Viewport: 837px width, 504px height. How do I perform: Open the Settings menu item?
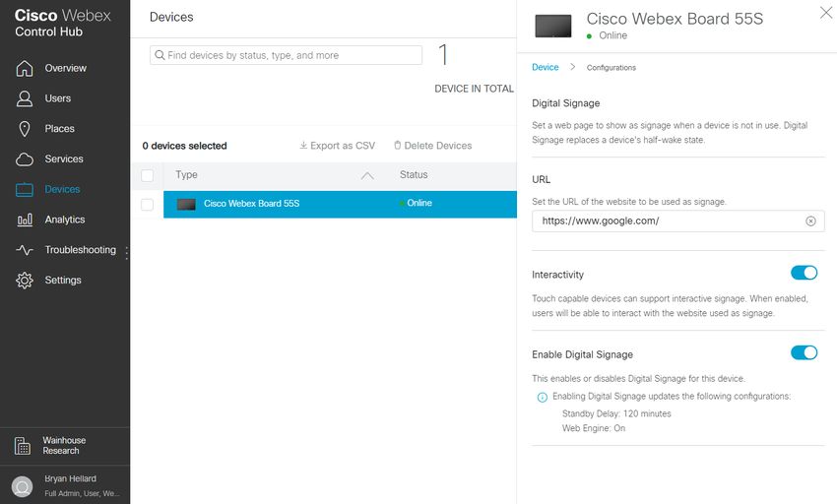63,281
